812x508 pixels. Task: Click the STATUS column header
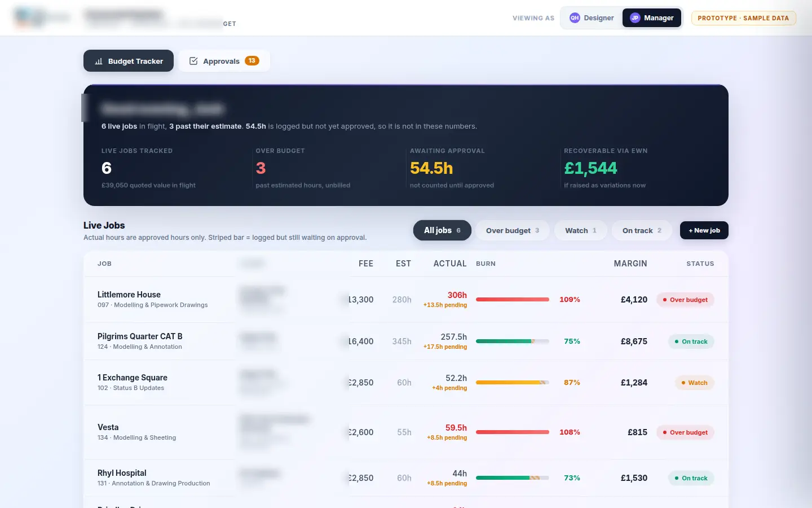pos(700,264)
